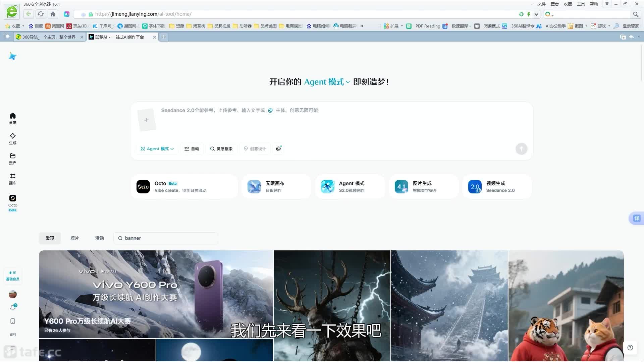Click the user avatar in the sidebar
644x362 pixels.
(x=13, y=294)
